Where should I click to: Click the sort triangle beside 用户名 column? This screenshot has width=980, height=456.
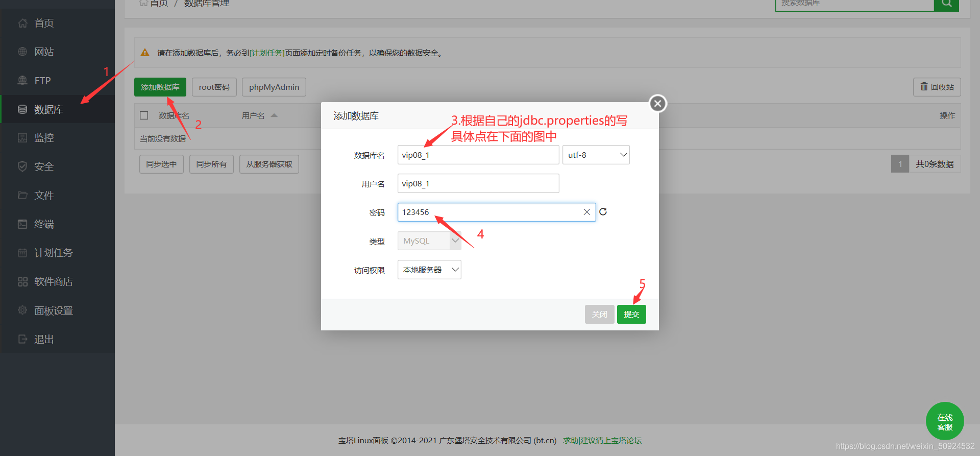click(274, 115)
